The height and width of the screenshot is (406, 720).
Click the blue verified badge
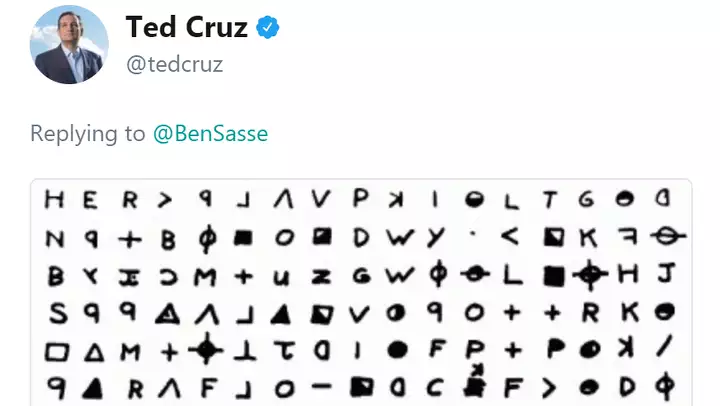point(268,28)
